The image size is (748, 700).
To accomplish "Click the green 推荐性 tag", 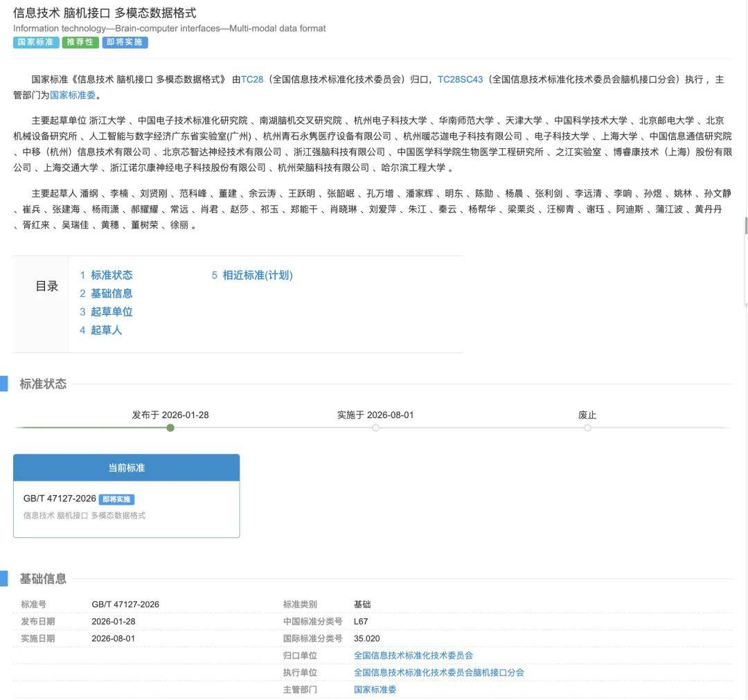I will (x=80, y=42).
